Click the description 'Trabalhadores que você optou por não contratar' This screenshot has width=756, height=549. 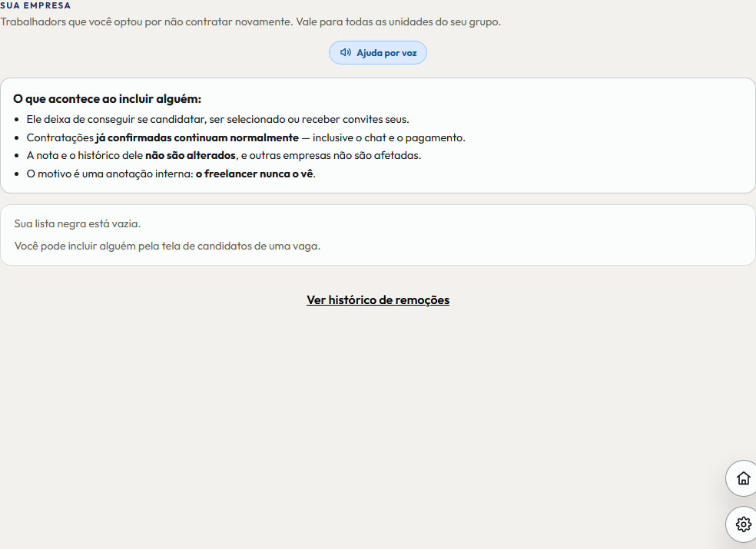coord(250,21)
